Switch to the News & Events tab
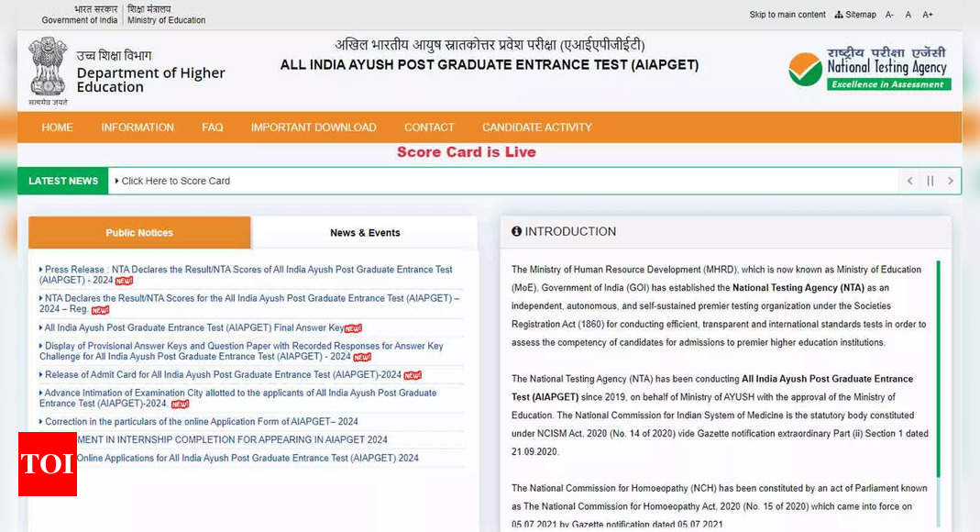 [365, 233]
